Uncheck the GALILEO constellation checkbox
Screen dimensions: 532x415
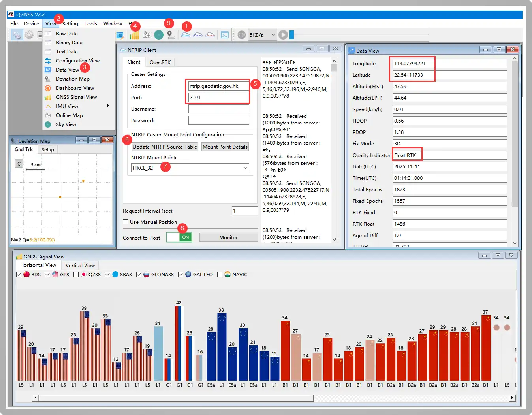pos(181,275)
